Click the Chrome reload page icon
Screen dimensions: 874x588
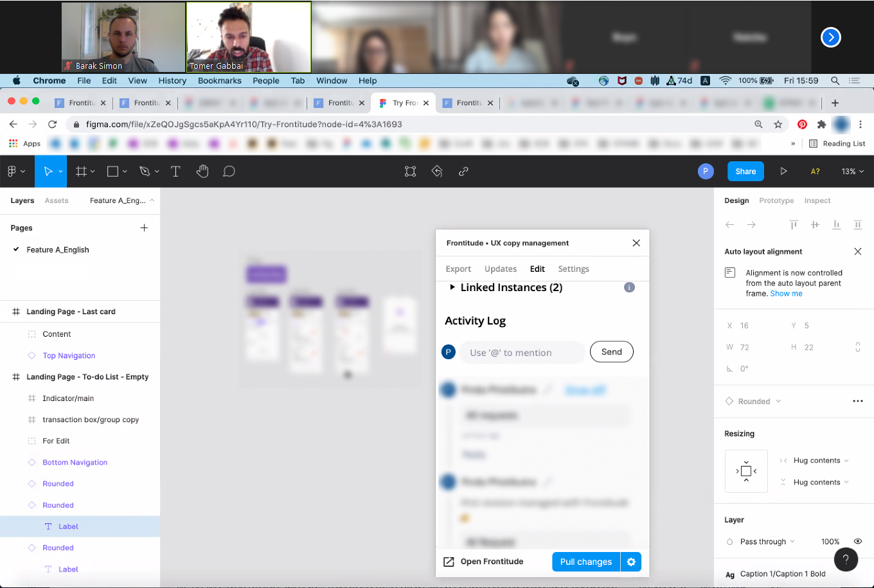tap(53, 124)
